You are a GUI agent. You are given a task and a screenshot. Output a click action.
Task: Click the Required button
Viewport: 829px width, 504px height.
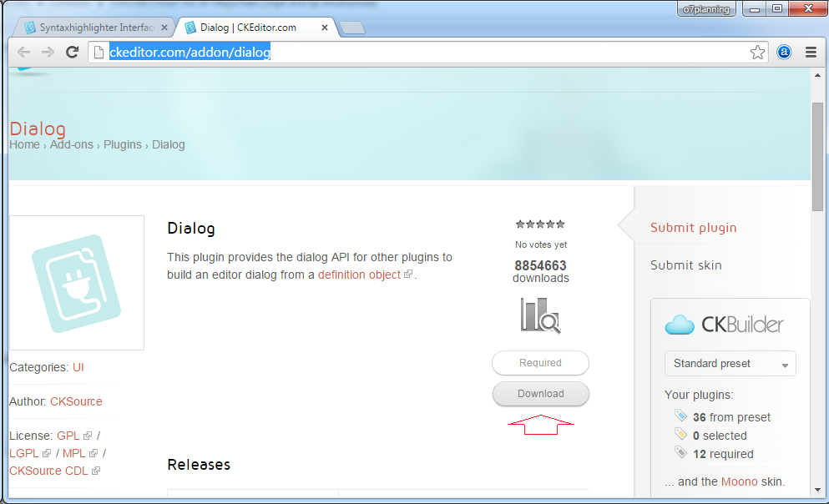(x=540, y=363)
